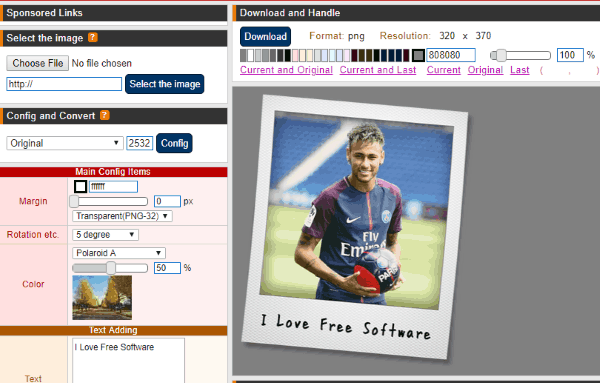Click the Choose File button
This screenshot has width=600, height=383.
click(x=38, y=63)
